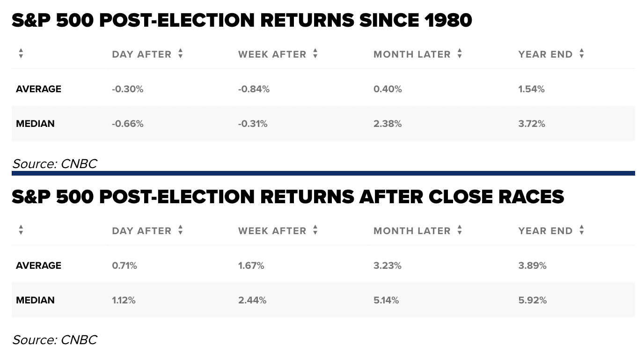Select Average row in since-1980 table
The width and height of the screenshot is (644, 354).
[x=323, y=89]
